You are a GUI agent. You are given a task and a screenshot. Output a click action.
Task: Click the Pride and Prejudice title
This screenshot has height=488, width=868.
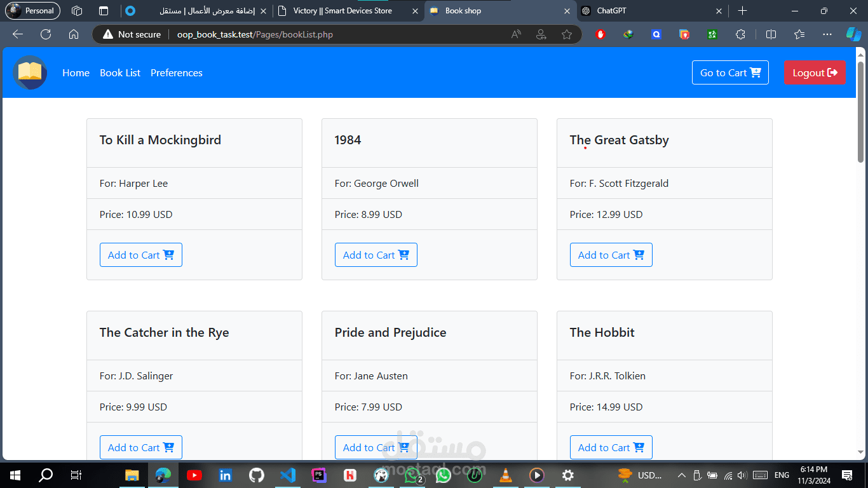[390, 332]
